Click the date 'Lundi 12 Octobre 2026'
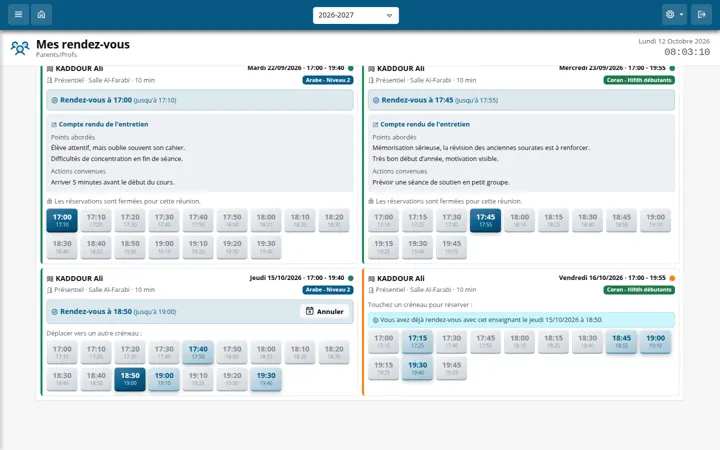Viewport: 720px width, 450px height. 674,41
